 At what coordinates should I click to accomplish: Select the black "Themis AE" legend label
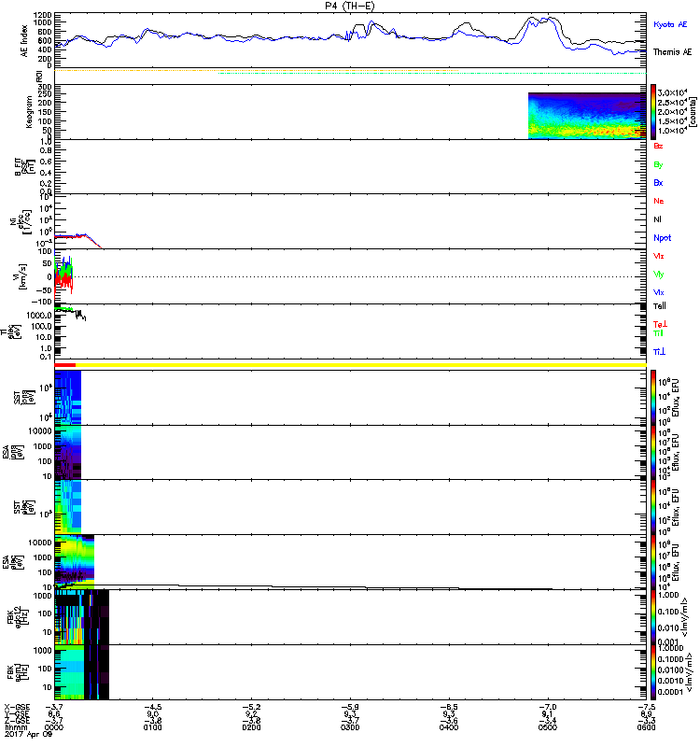(x=672, y=52)
